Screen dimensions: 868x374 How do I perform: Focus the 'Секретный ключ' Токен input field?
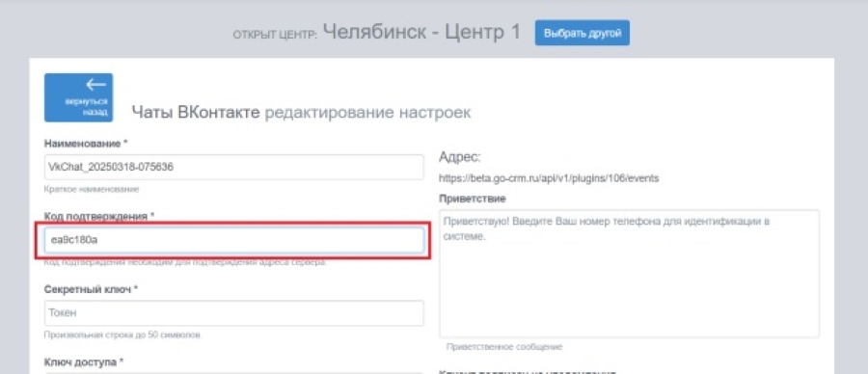pyautogui.click(x=233, y=313)
